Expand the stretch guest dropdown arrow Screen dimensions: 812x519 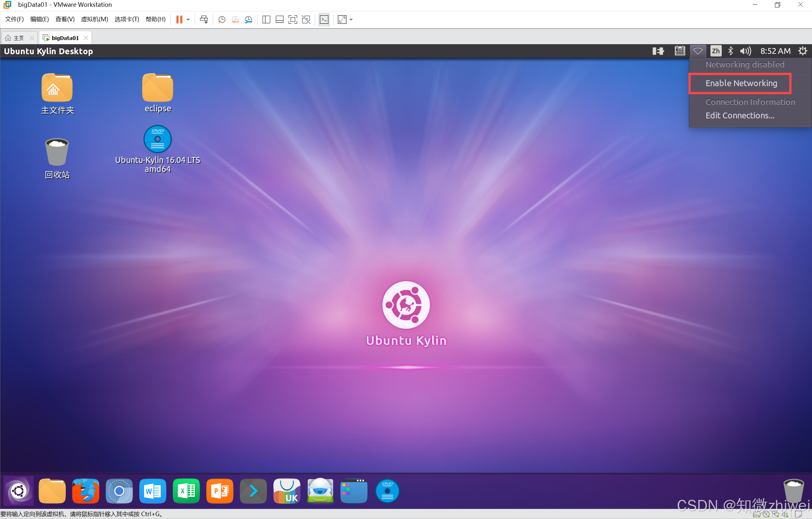(x=351, y=20)
